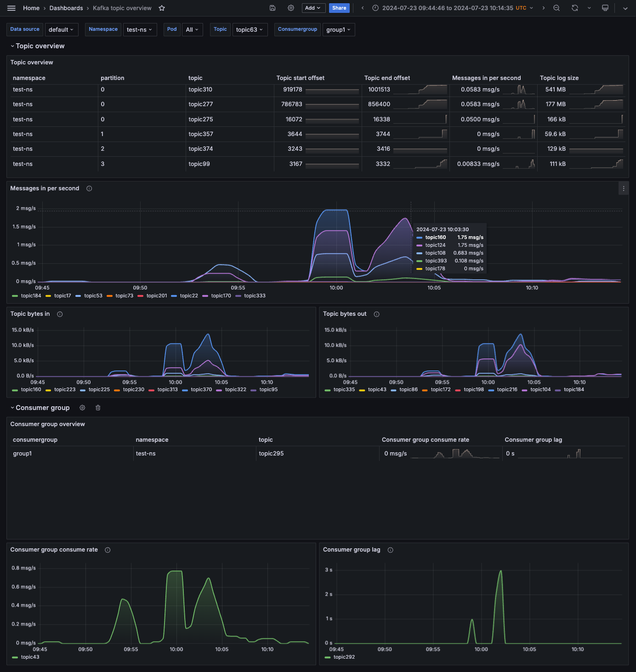This screenshot has width=636, height=672.
Task: Zoom out the time range
Action: pyautogui.click(x=556, y=8)
